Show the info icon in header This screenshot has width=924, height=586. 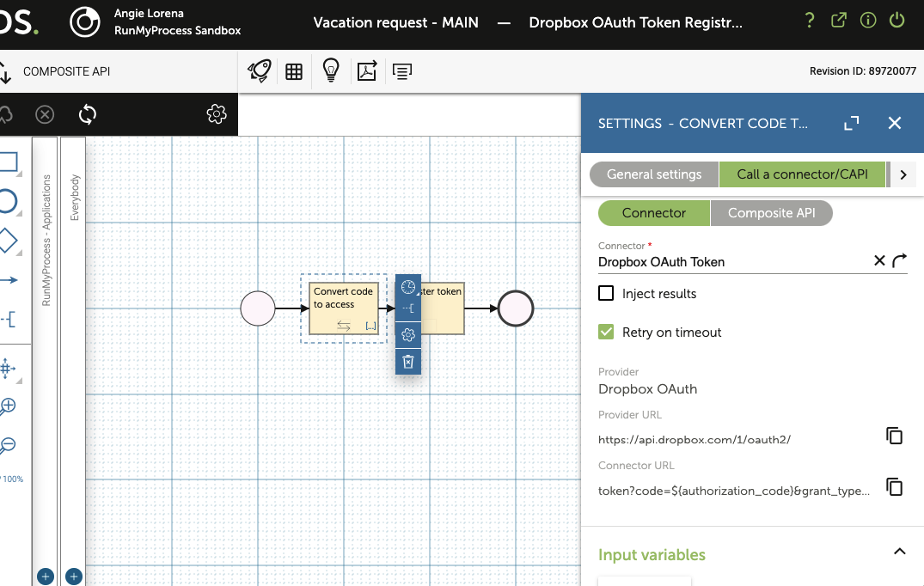click(x=868, y=21)
